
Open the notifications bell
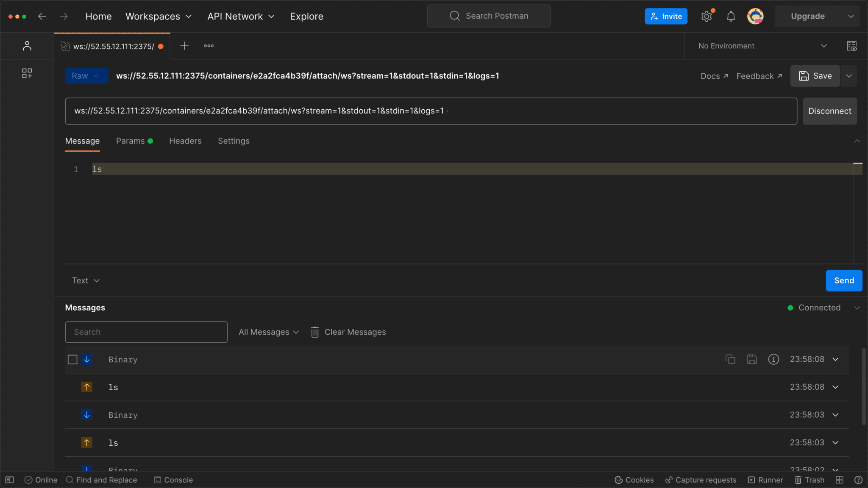pos(731,16)
